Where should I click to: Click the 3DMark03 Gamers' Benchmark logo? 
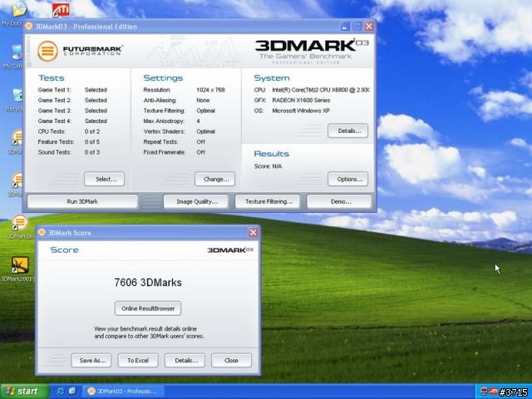[311, 51]
